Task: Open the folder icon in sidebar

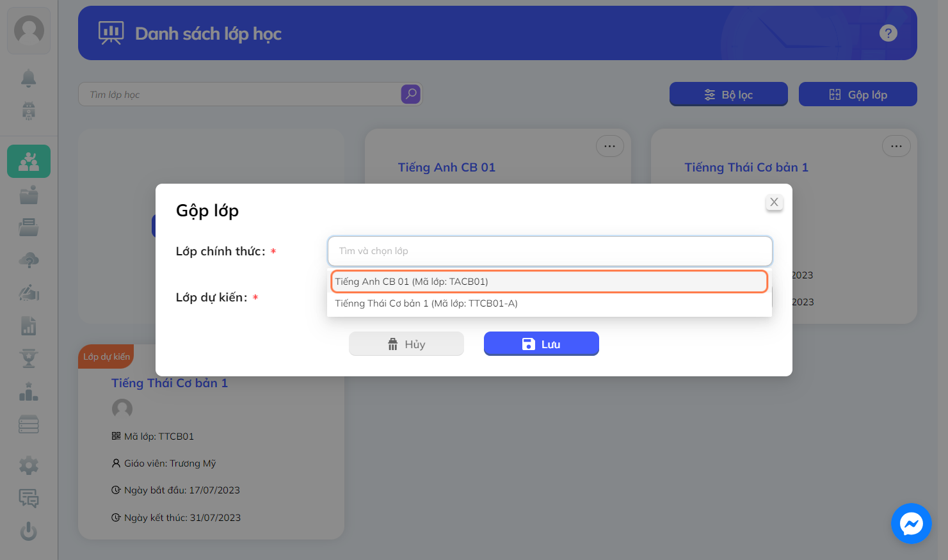Action: coord(29,195)
